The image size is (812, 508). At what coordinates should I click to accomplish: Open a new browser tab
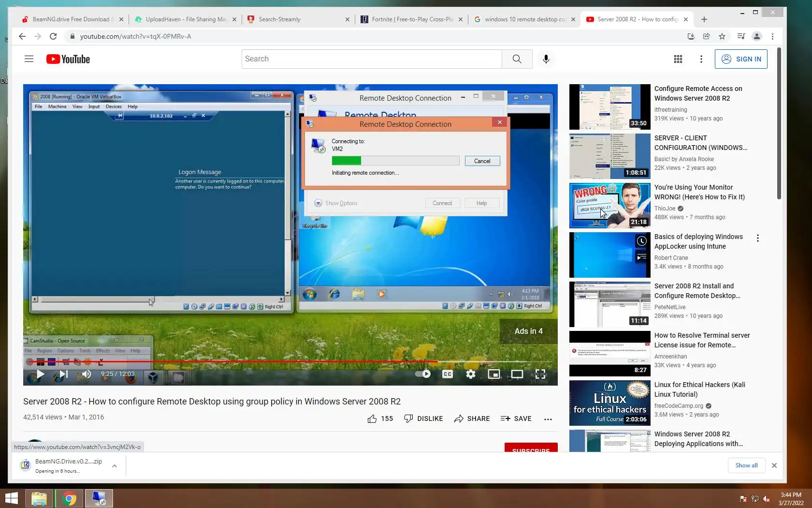tap(704, 19)
